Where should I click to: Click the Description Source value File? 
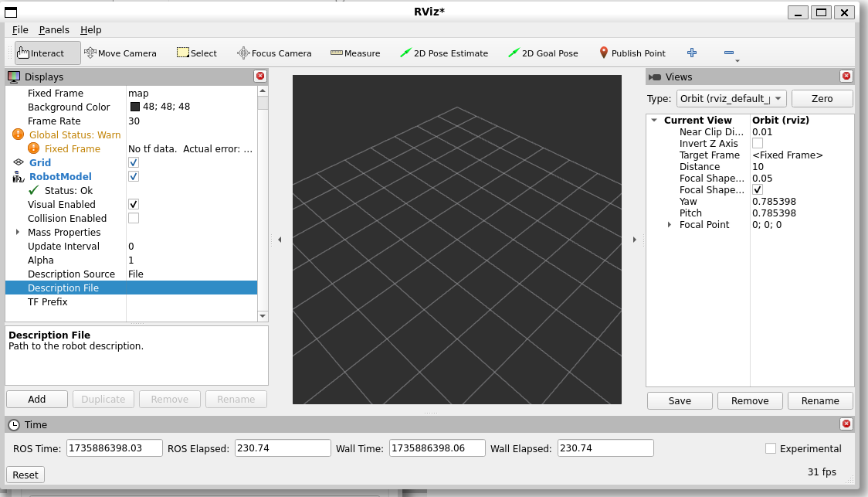pyautogui.click(x=136, y=274)
